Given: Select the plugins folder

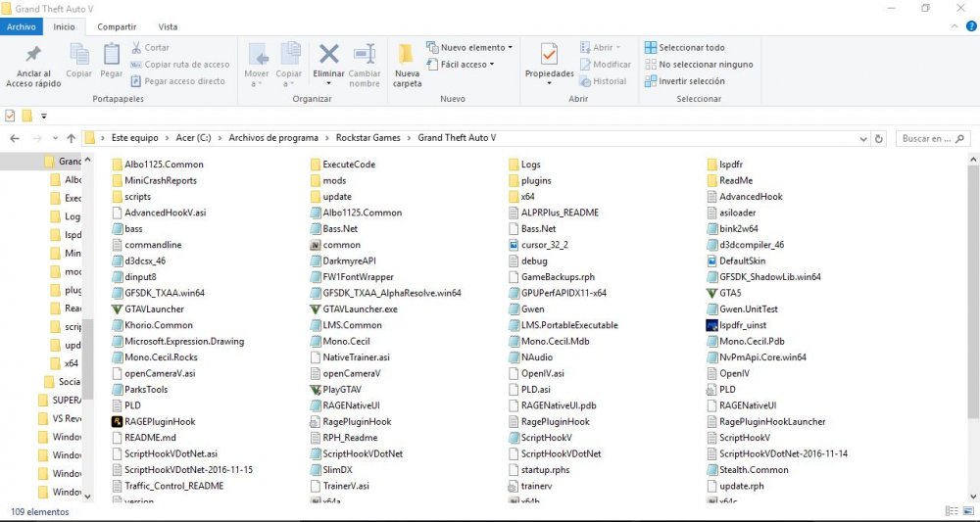Looking at the screenshot, I should [530, 180].
